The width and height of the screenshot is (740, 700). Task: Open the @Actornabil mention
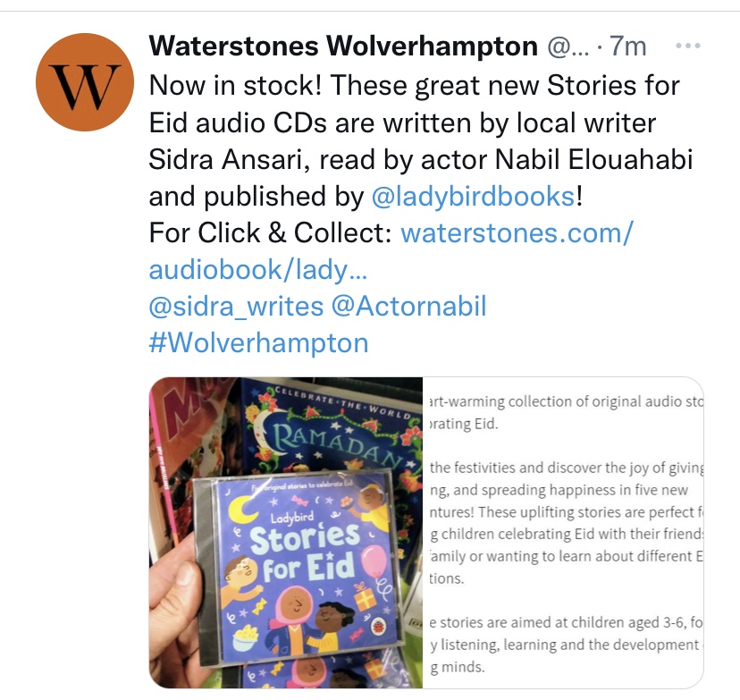tap(408, 307)
